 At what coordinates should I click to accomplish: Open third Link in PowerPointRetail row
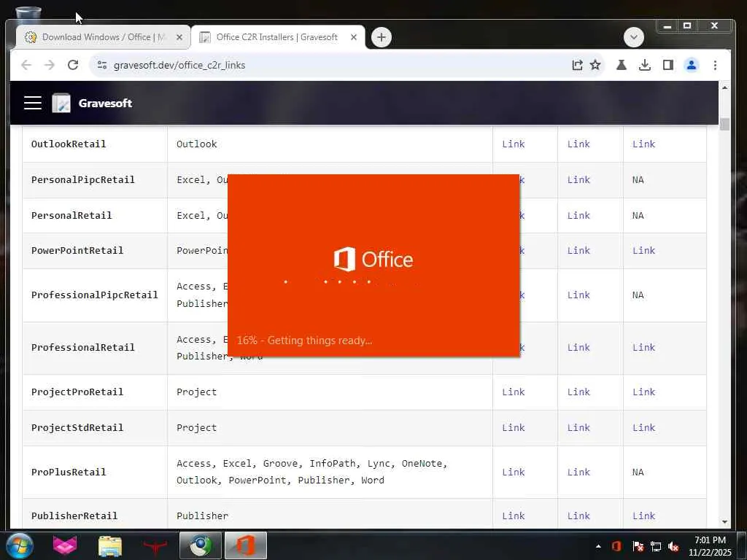(643, 250)
